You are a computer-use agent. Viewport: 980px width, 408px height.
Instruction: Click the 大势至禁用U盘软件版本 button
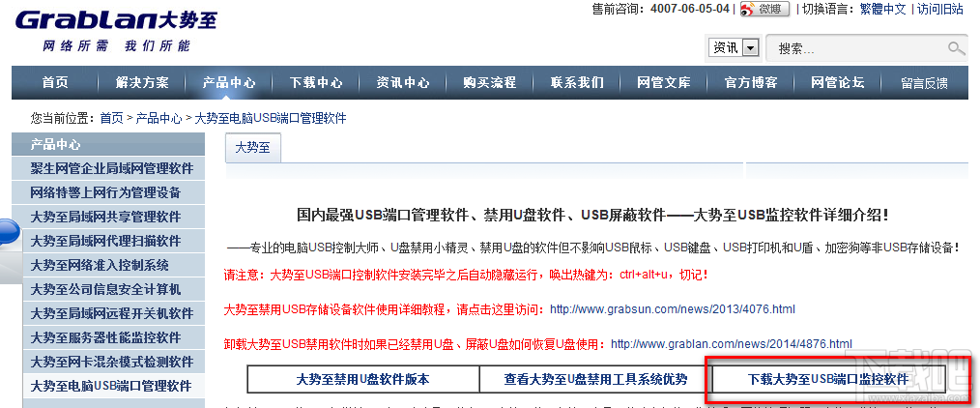[x=363, y=379]
